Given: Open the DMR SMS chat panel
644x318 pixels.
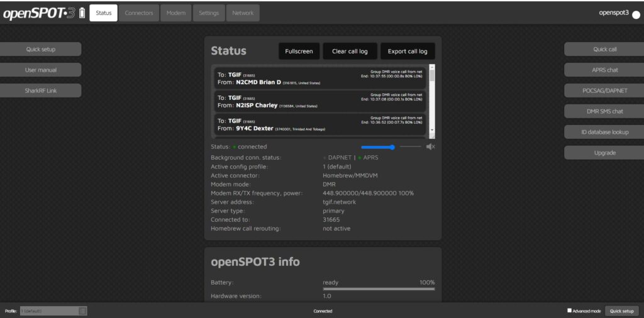Looking at the screenshot, I should (604, 111).
